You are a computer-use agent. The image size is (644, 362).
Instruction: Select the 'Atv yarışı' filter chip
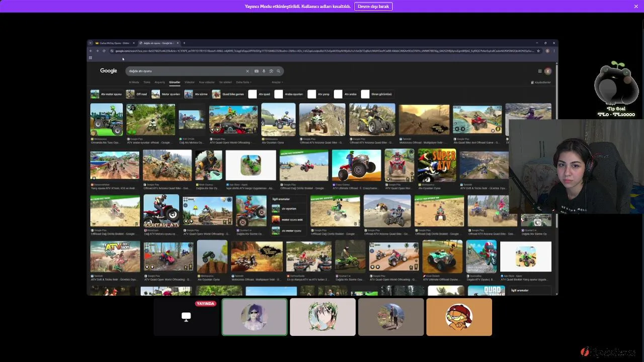click(x=318, y=94)
